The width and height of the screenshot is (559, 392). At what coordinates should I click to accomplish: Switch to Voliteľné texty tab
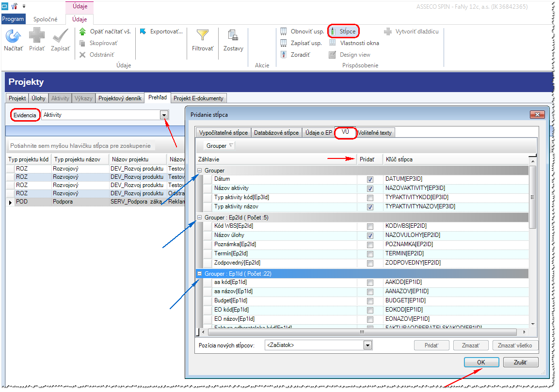pos(375,133)
